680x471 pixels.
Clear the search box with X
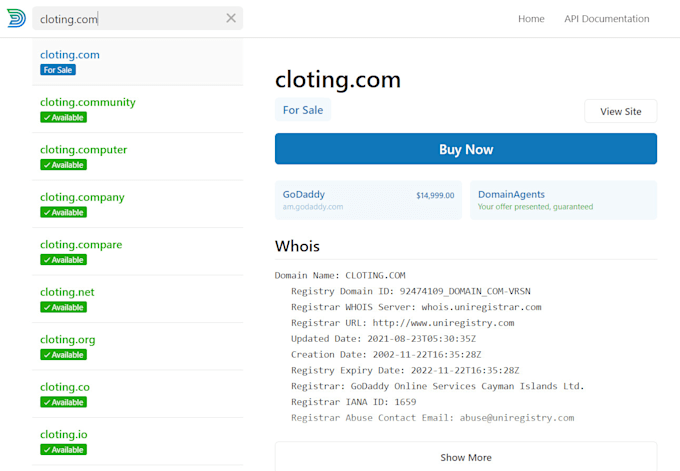click(x=231, y=18)
